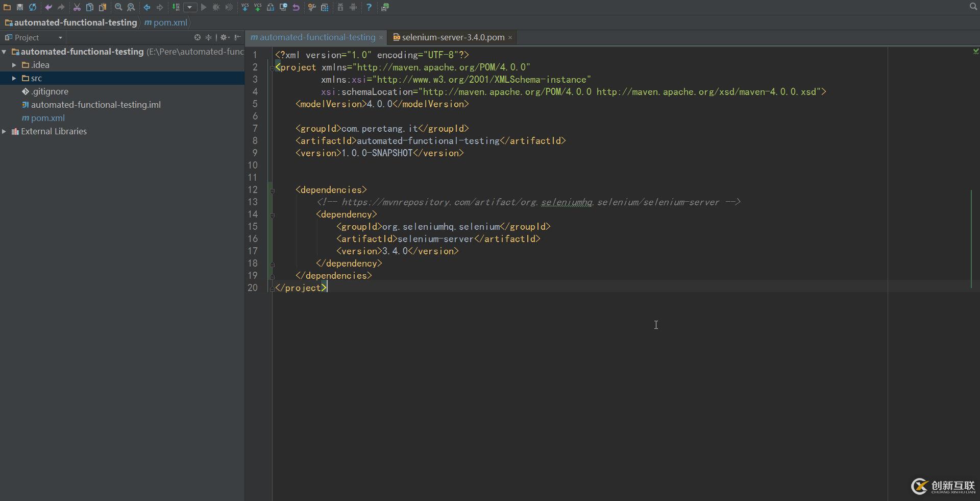Open the Project Structure icon

click(325, 7)
